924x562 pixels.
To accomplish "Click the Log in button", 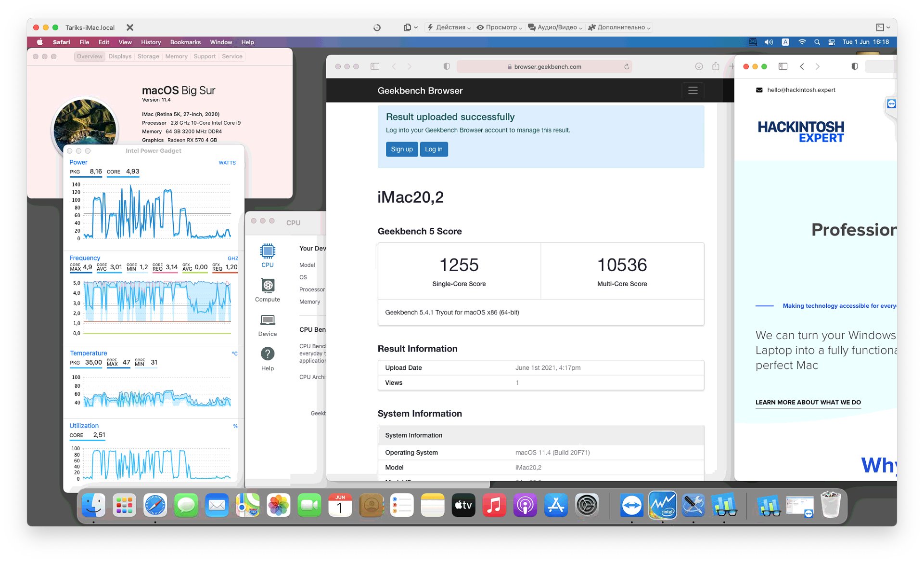I will click(434, 149).
